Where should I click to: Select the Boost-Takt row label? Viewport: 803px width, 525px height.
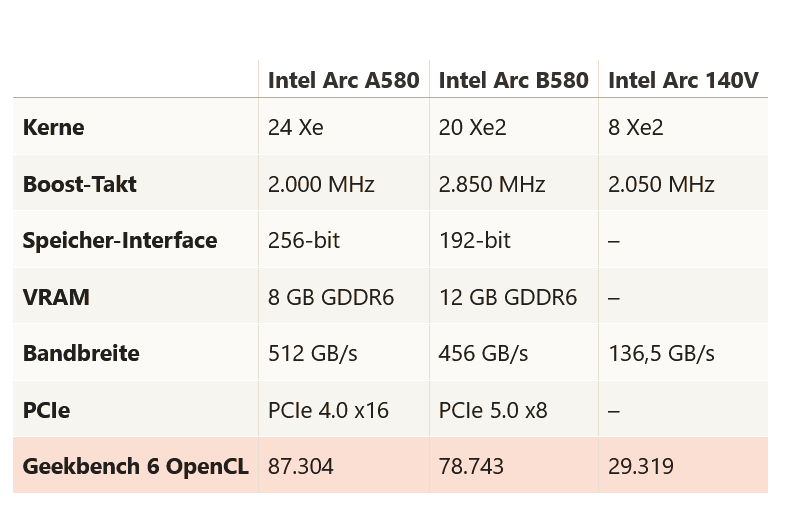click(80, 184)
